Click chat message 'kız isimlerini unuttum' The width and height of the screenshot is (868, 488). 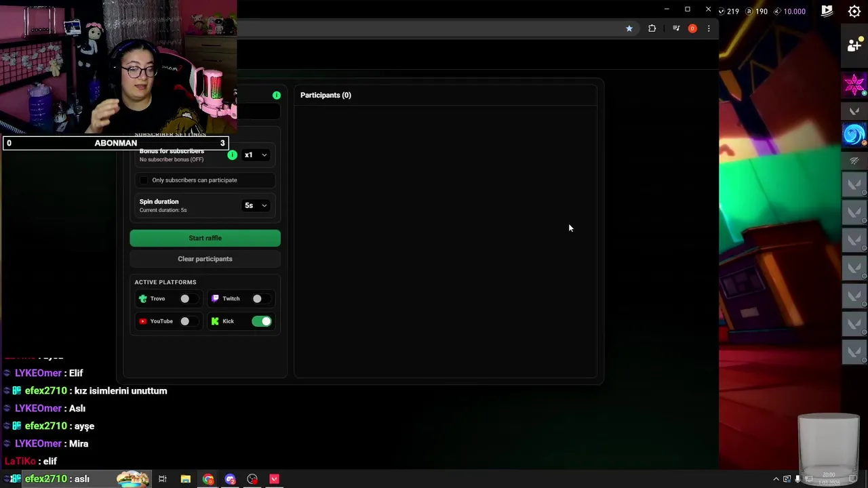coord(121,390)
